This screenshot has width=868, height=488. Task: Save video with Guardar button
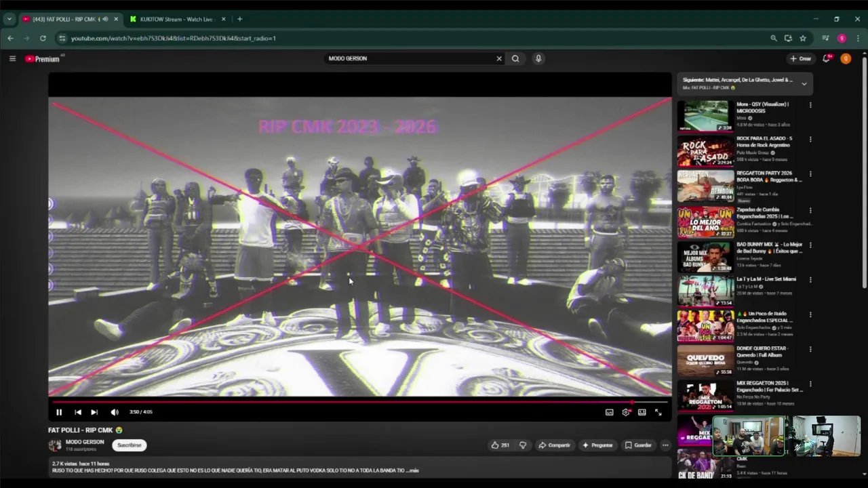[x=638, y=445]
